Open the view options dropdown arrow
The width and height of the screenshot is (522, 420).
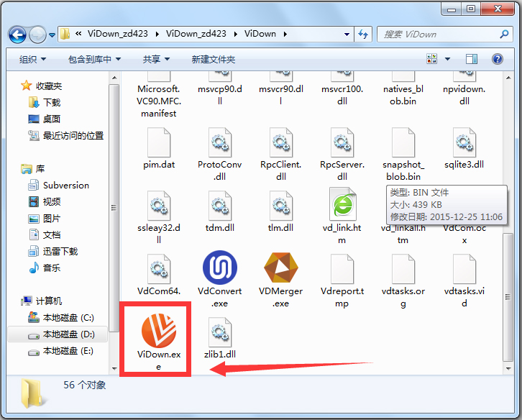pyautogui.click(x=447, y=59)
